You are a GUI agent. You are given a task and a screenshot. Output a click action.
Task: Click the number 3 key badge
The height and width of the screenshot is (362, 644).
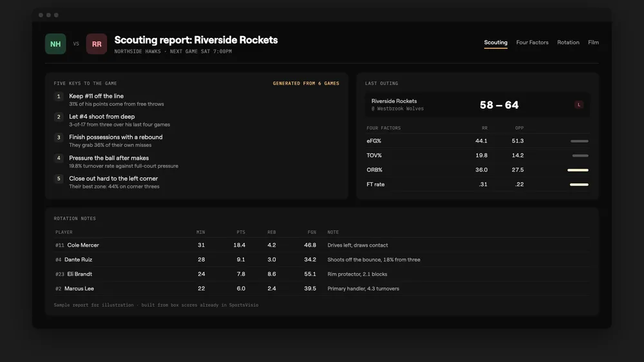pyautogui.click(x=59, y=138)
